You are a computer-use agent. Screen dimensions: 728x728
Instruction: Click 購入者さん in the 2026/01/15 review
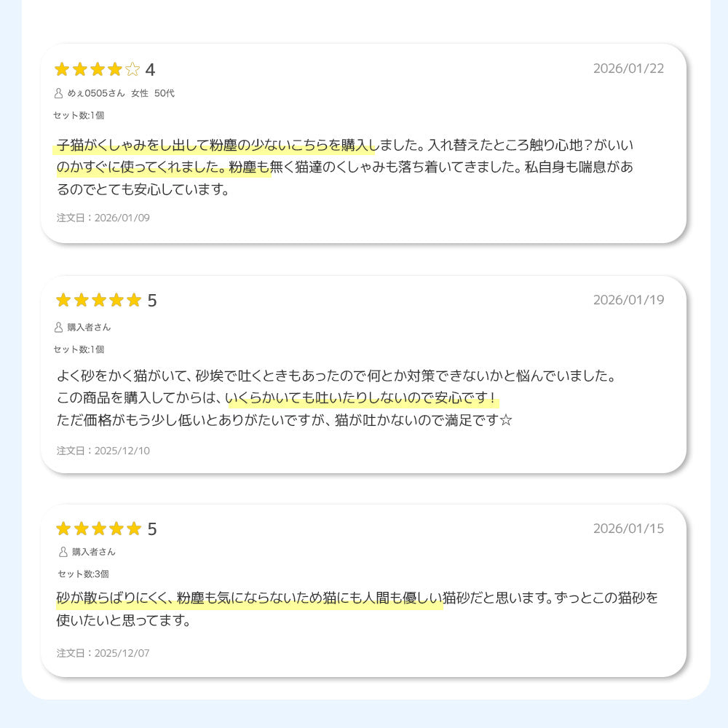[x=93, y=552]
